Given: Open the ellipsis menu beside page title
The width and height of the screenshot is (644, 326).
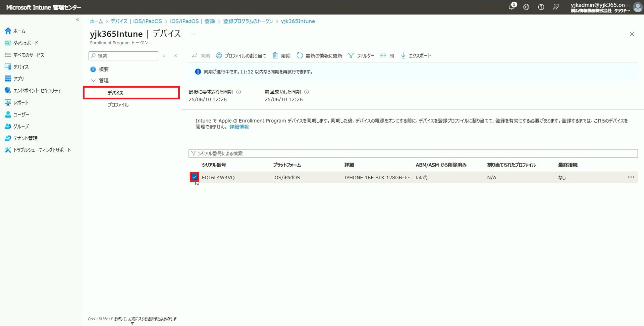Looking at the screenshot, I should [193, 34].
